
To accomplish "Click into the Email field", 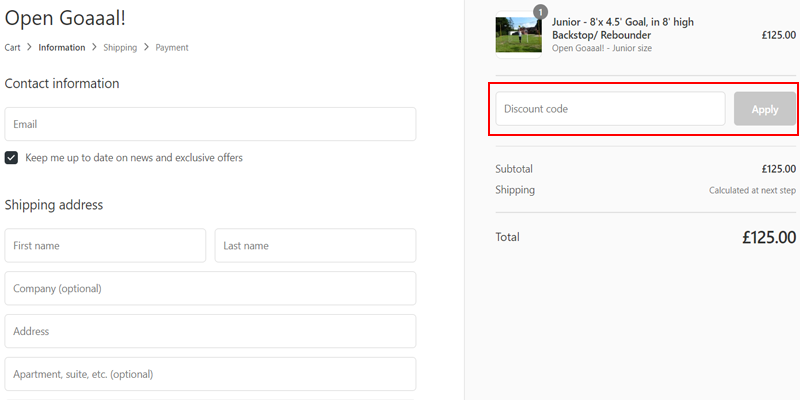I will 210,124.
